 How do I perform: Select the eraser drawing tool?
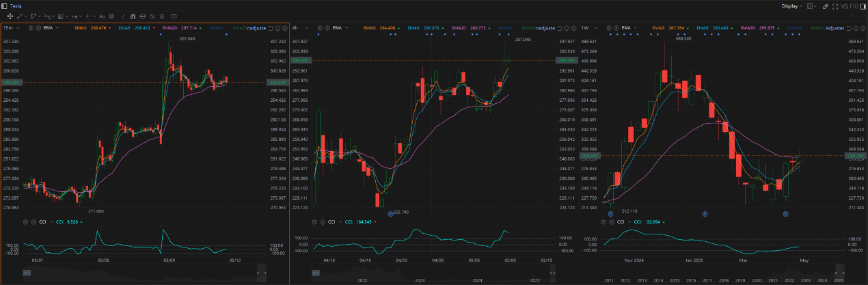123,16
